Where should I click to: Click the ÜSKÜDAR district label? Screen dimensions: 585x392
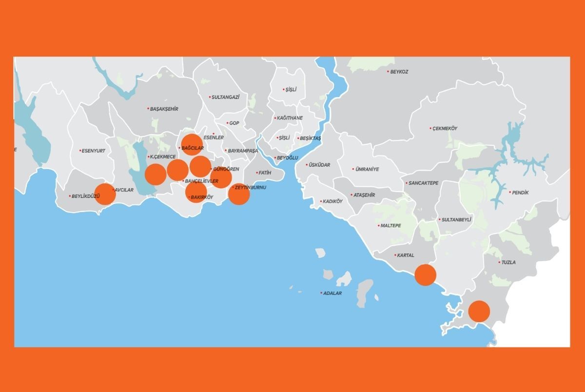pyautogui.click(x=319, y=165)
